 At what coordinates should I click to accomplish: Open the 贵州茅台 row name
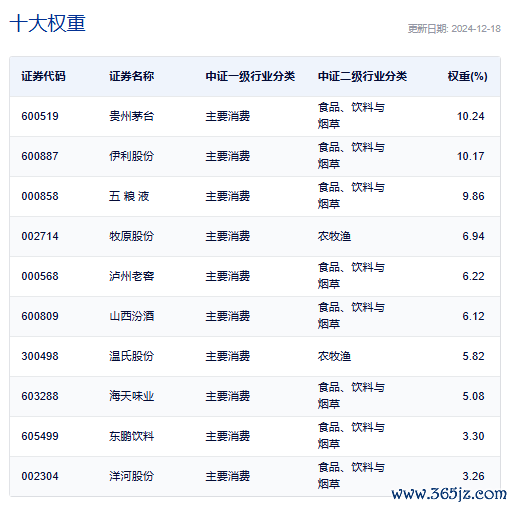[132, 116]
